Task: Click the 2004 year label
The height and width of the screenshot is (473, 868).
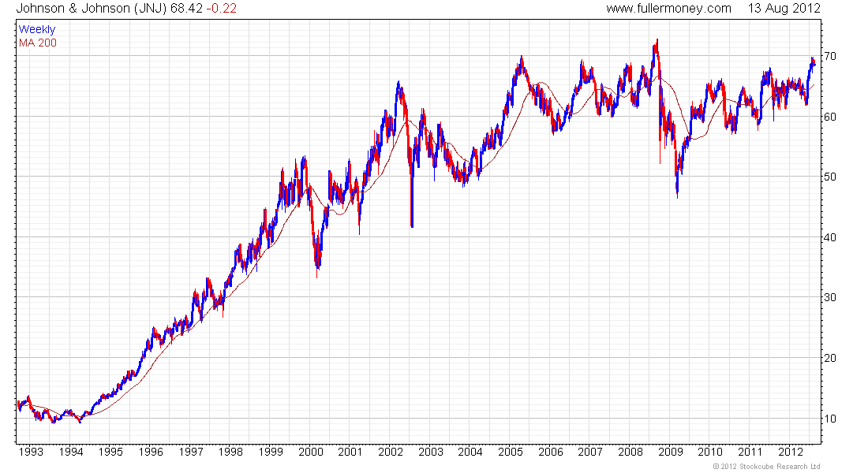Action: coord(470,452)
